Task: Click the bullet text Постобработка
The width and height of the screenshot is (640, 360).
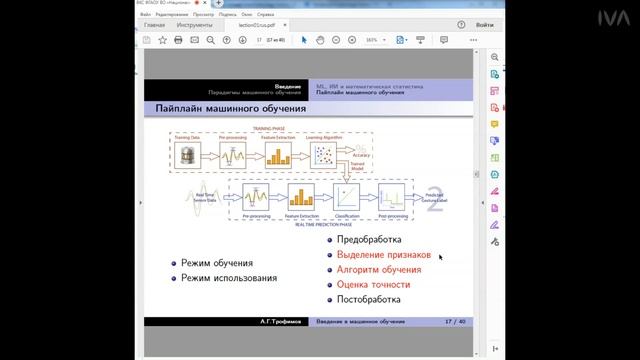Action: 369,300
